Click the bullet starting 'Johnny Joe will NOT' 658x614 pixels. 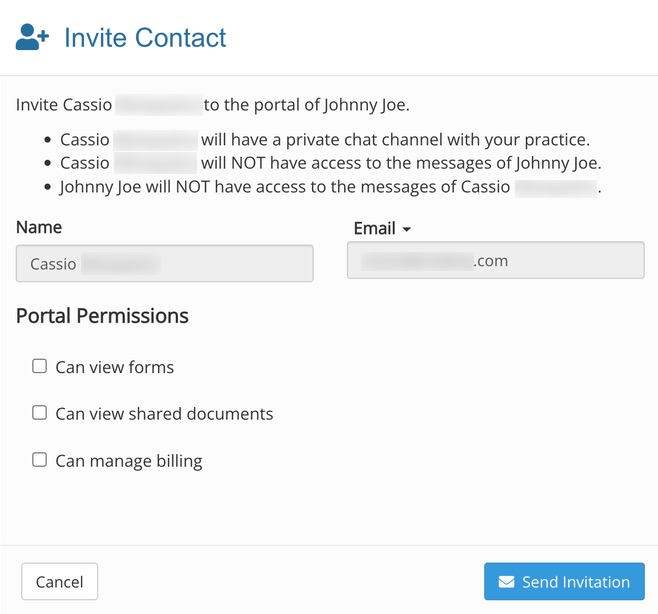click(330, 187)
